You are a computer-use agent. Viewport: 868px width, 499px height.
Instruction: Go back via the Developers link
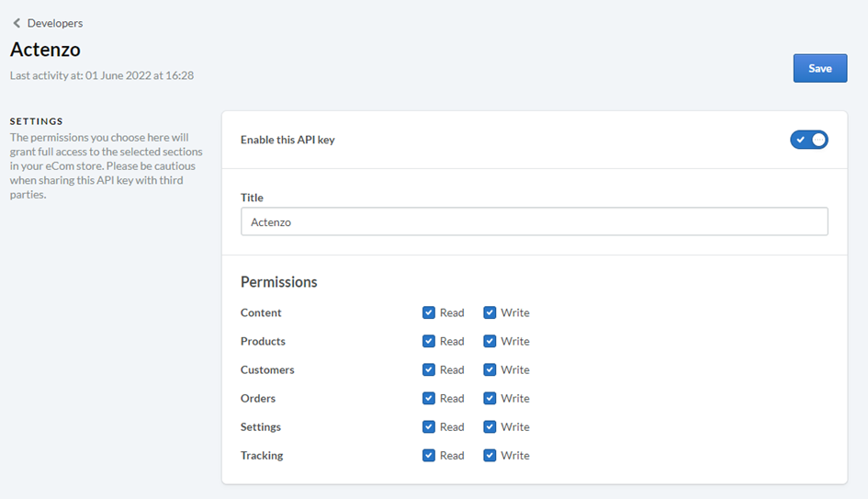coord(55,23)
